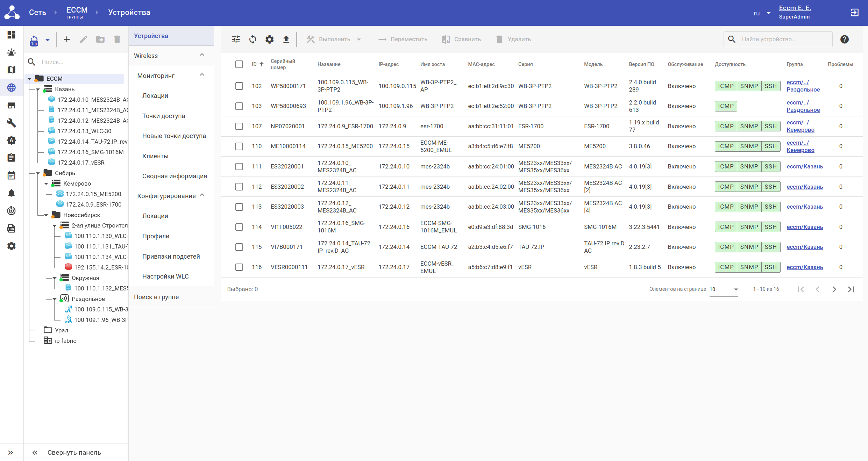Open Точки доступа menu item
Screen dimensions: 868x461
(163, 116)
